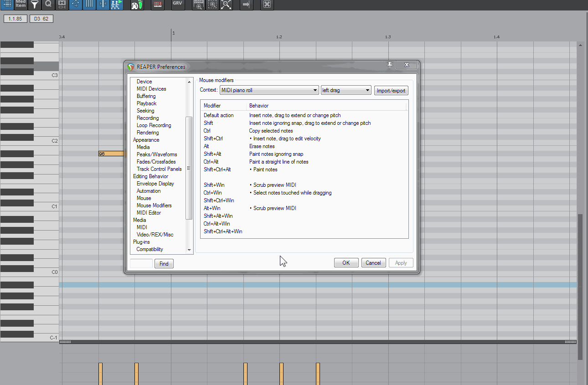Select Mouse Modifiers in the tree
Viewport: 588px width, 385px height.
(x=154, y=205)
